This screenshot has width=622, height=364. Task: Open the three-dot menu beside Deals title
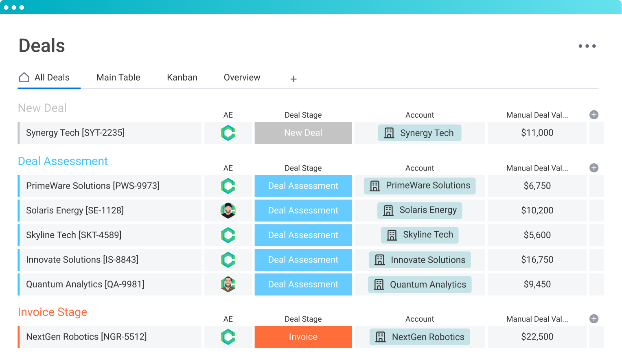click(587, 46)
